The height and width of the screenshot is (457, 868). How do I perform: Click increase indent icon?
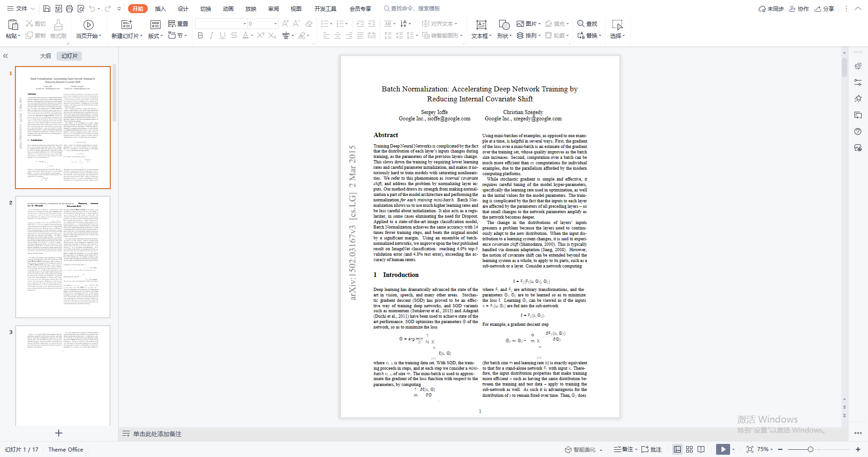pyautogui.click(x=372, y=24)
